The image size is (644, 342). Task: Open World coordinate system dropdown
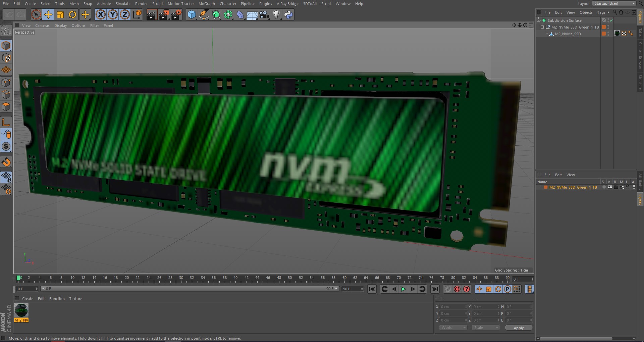[453, 328]
